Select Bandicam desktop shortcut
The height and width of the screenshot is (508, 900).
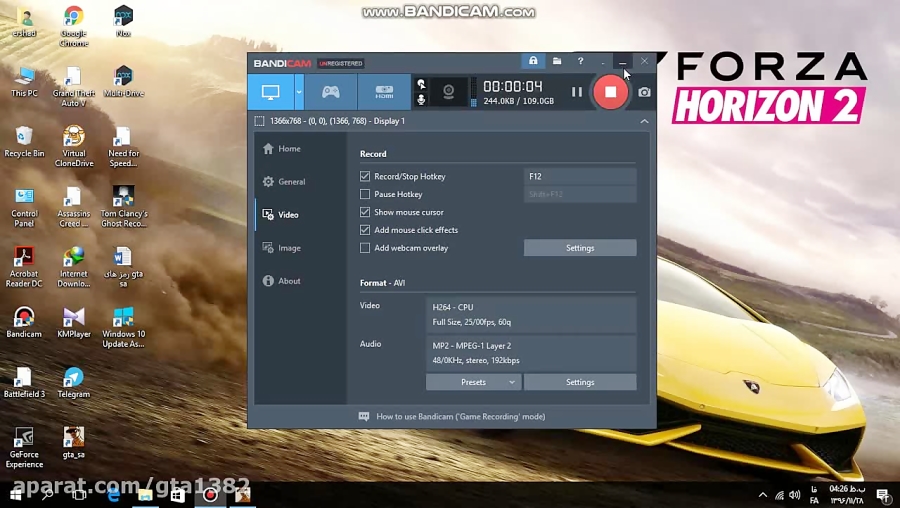[24, 322]
